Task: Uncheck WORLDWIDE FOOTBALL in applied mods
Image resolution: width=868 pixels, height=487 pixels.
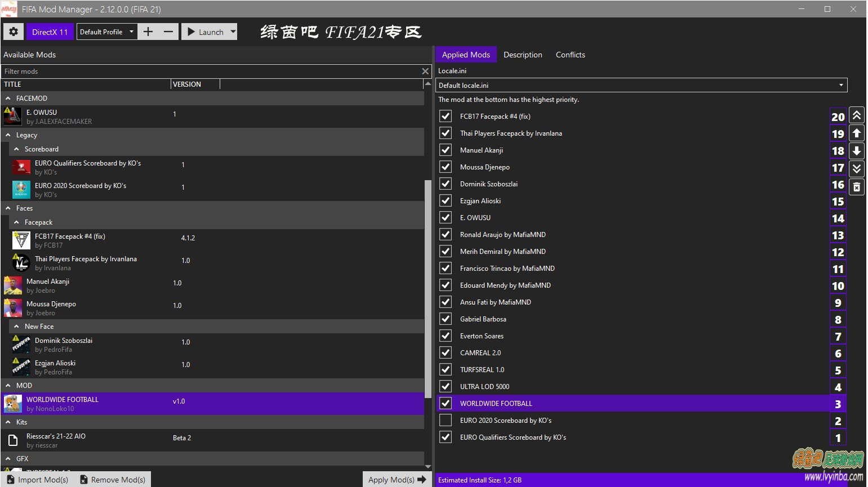Action: [x=446, y=403]
